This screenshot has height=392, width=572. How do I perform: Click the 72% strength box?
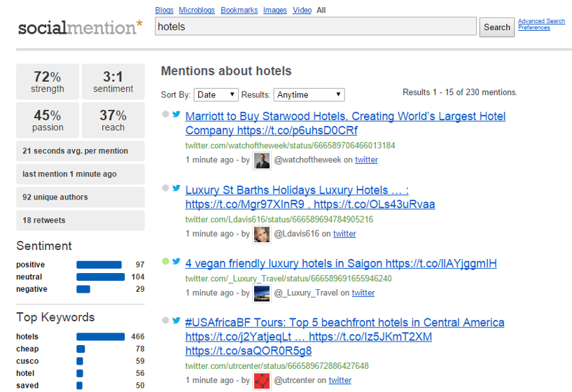tap(48, 82)
